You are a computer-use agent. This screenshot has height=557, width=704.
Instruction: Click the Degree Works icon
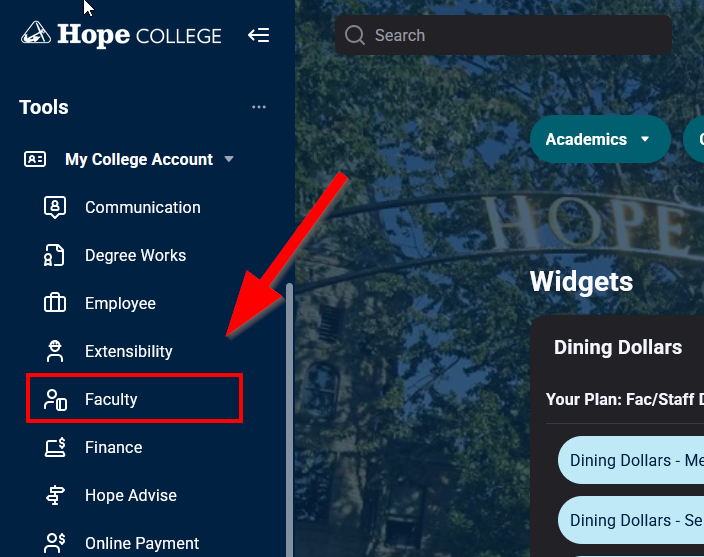click(x=55, y=255)
